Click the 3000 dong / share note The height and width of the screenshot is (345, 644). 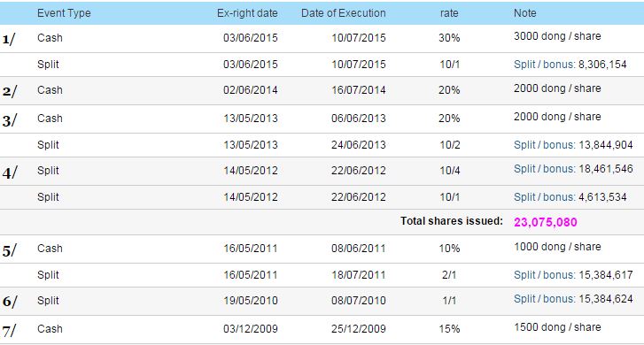pos(557,36)
